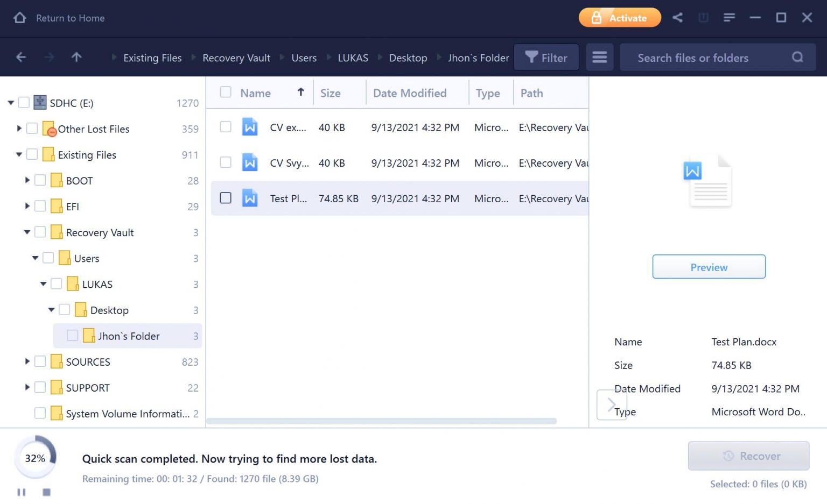This screenshot has width=827, height=504.
Task: Click the share icon in the title bar
Action: (x=677, y=17)
